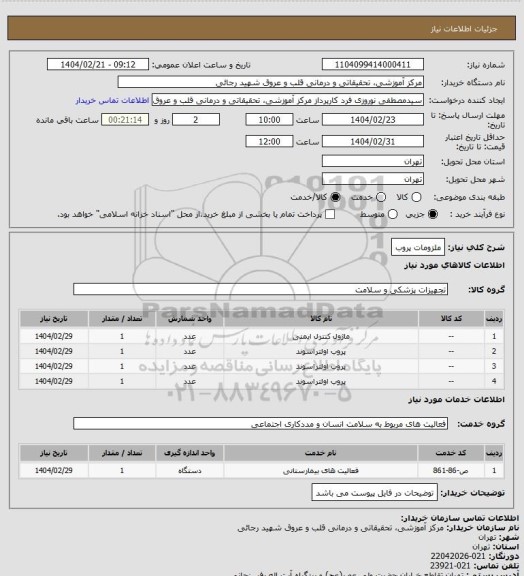524x576 pixels.
Task: Click the price validity date 1404/02/31
Action: tap(373, 141)
